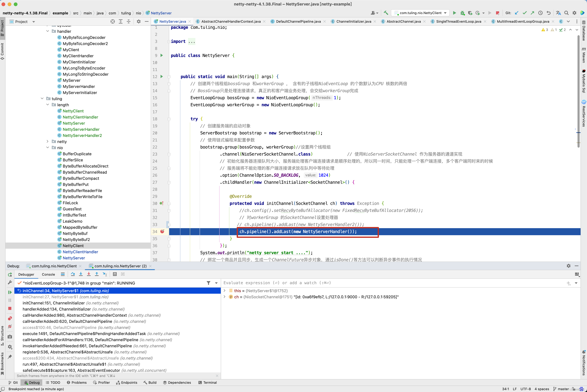This screenshot has height=392, width=587.
Task: Open the Terminal tool window button
Action: pyautogui.click(x=207, y=383)
